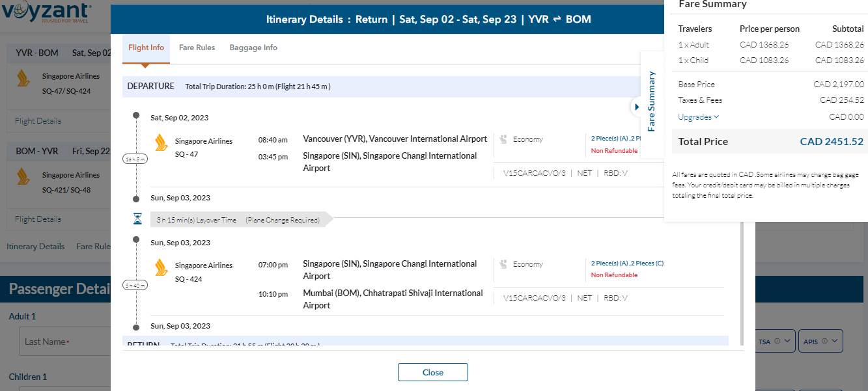This screenshot has height=391, width=868.
Task: Click airline logo in YVR - BOM card
Action: click(x=23, y=78)
